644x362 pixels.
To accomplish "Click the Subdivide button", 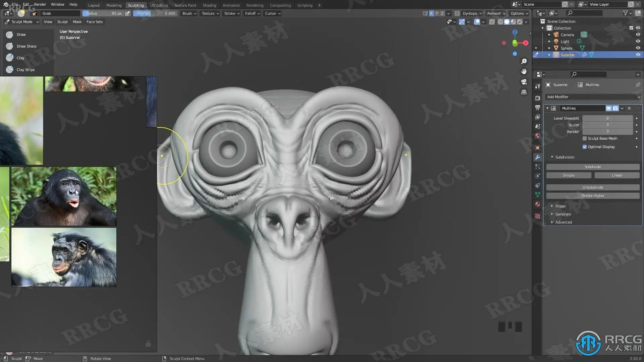I will 592,167.
